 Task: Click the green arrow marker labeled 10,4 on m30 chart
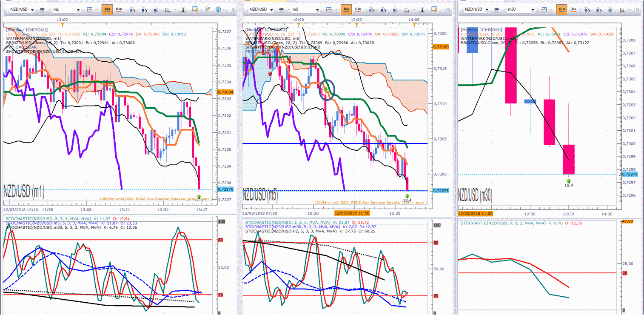(569, 181)
